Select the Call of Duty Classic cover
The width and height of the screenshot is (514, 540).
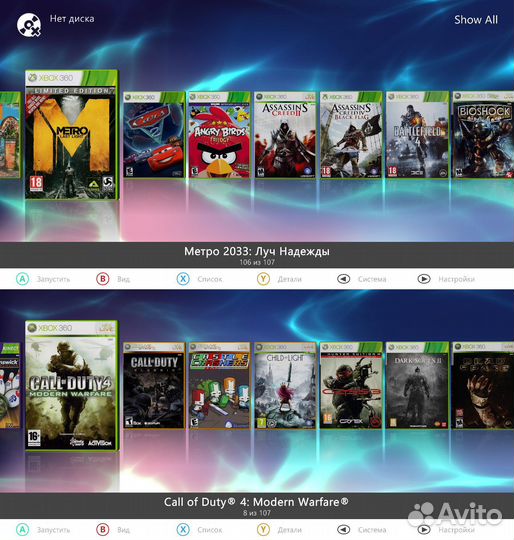click(x=154, y=385)
